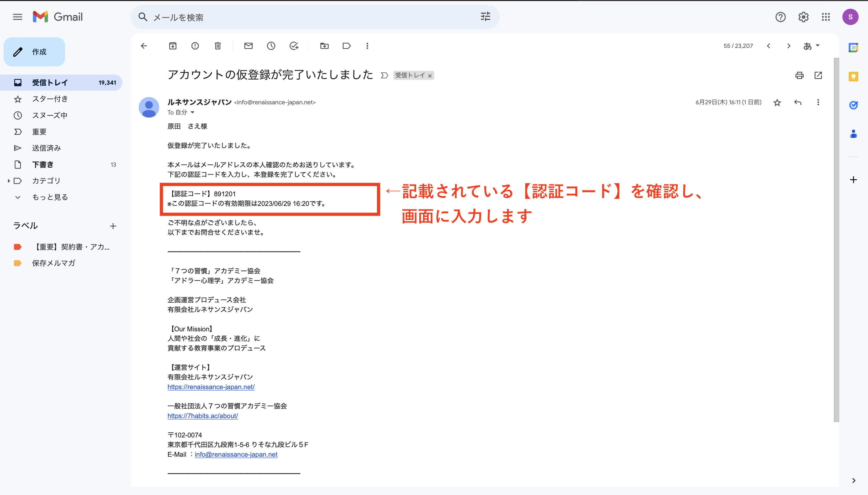The image size is (868, 495).
Task: Move the email to another folder
Action: point(325,46)
